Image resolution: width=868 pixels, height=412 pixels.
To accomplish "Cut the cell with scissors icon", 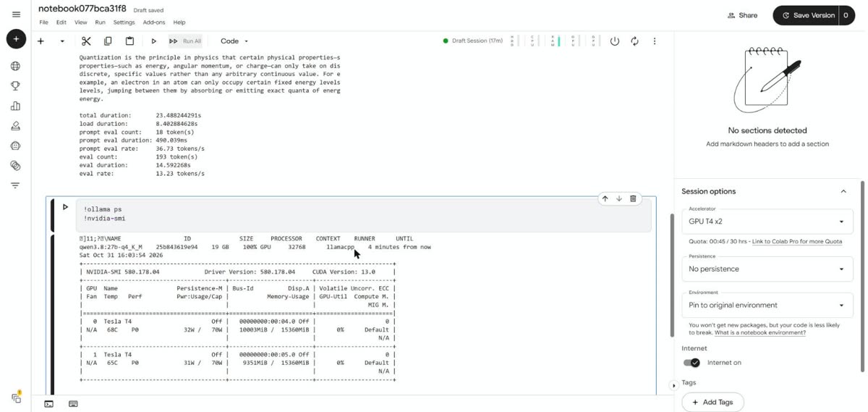I will [86, 41].
